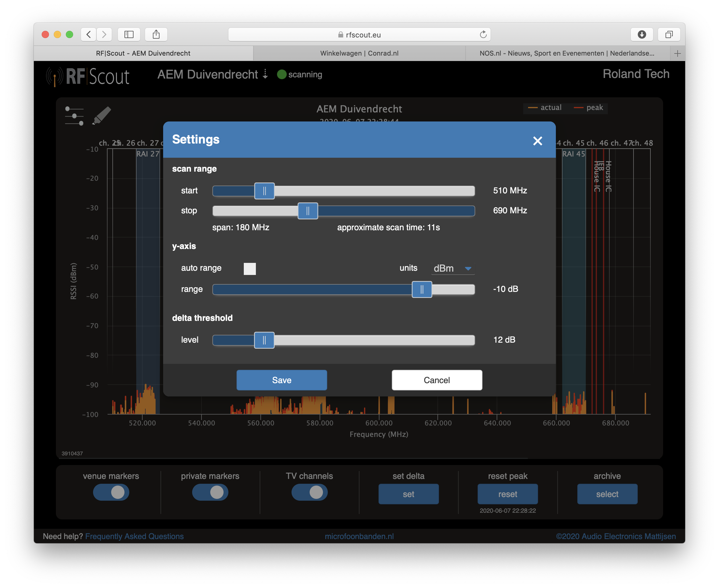Toggle private markers switch
This screenshot has height=588, width=719.
[x=210, y=492]
